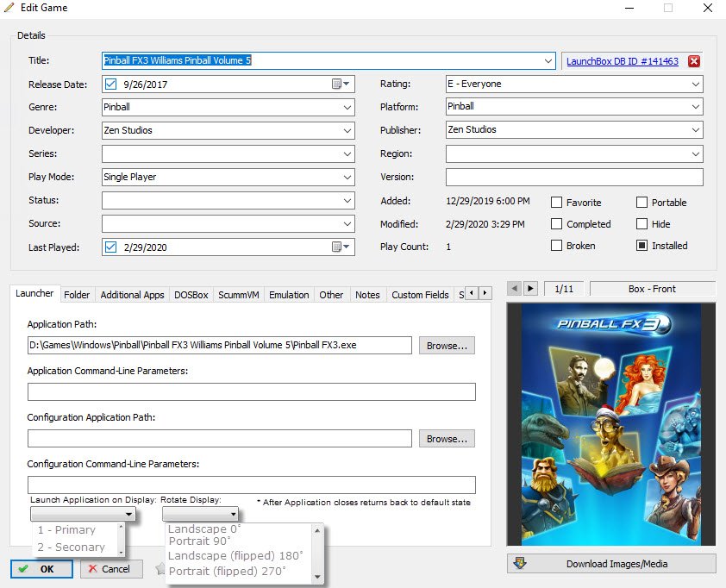Enable the Hide checkbox
726x588 pixels.
coord(642,224)
